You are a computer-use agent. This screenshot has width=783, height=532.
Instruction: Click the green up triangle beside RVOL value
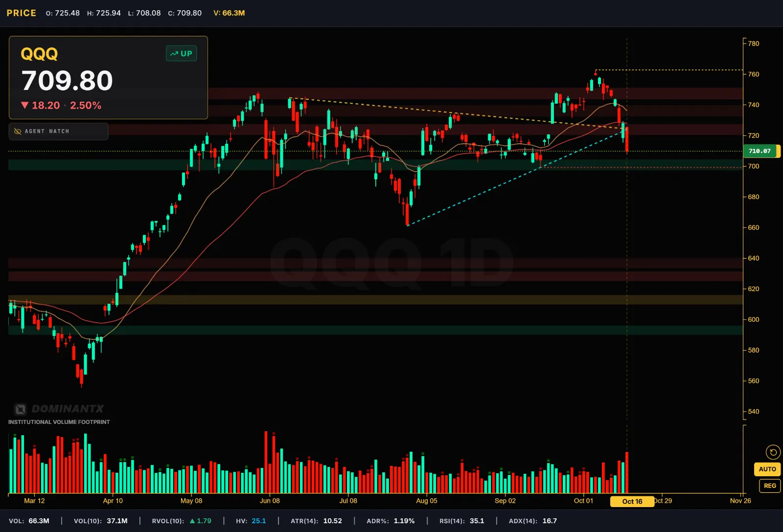click(192, 521)
